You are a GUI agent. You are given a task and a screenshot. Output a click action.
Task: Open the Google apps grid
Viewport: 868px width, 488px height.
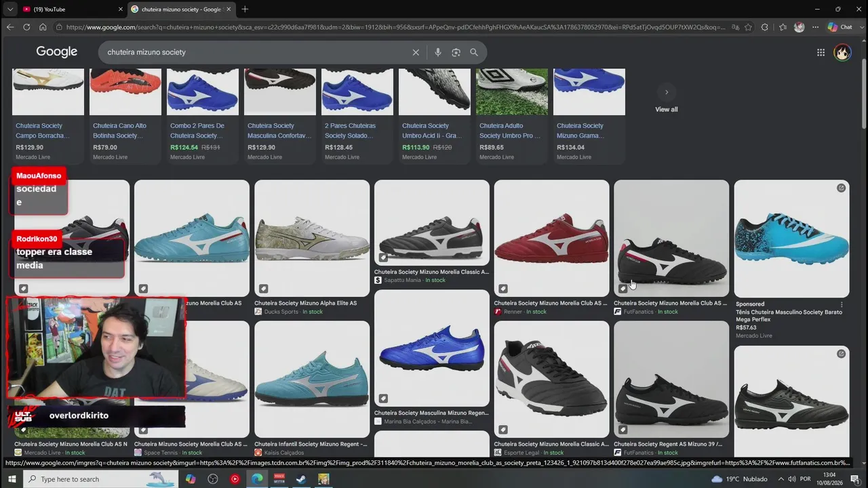pos(821,52)
